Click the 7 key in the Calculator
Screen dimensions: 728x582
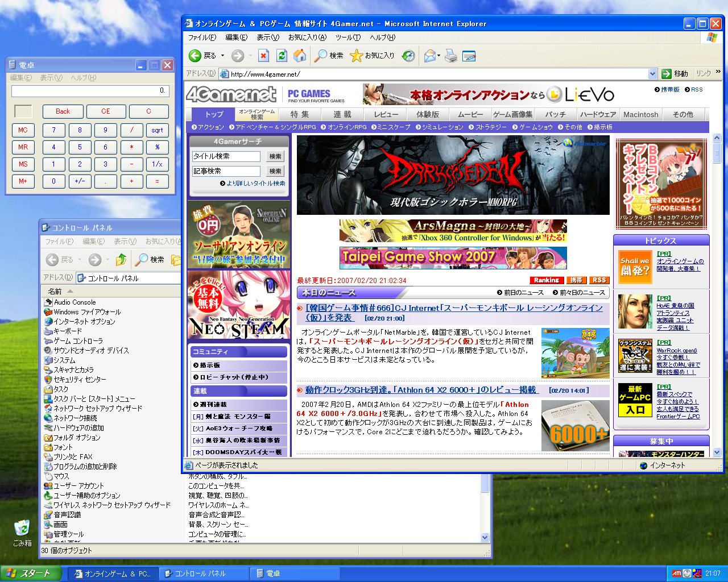click(x=54, y=130)
